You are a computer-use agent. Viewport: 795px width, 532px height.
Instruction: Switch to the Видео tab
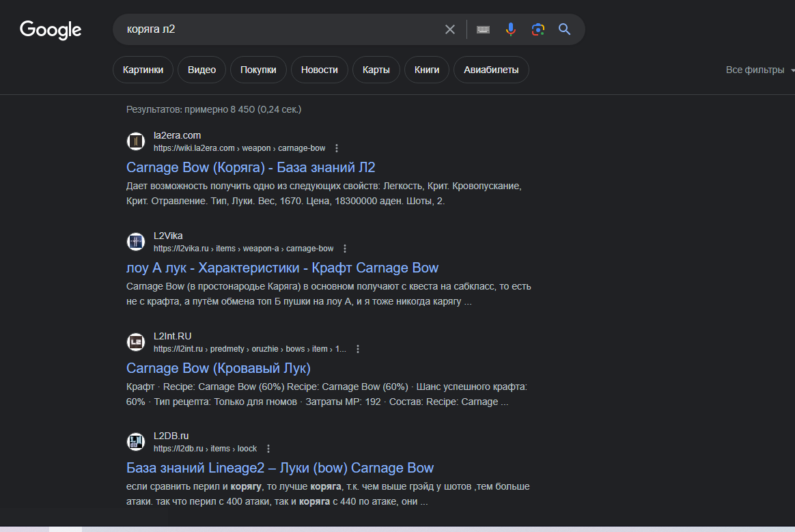point(201,70)
